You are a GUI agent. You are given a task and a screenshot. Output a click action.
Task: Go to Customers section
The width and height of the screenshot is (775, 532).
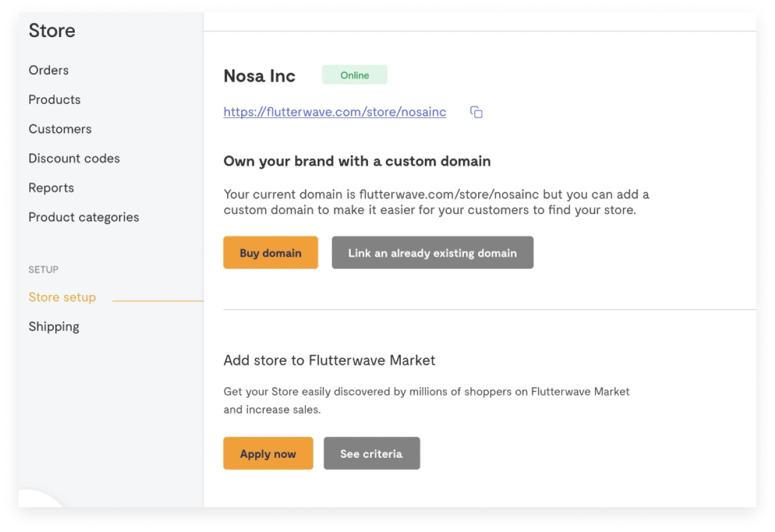(x=60, y=129)
